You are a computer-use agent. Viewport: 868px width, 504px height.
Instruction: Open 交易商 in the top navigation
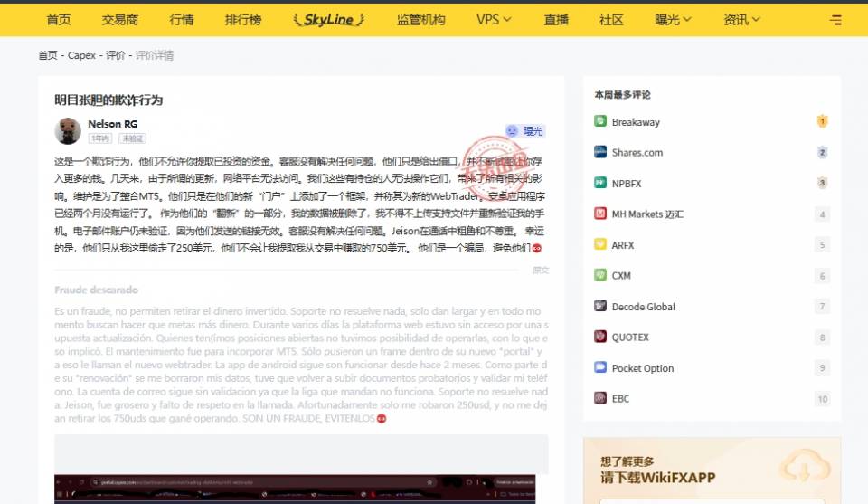[x=120, y=20]
